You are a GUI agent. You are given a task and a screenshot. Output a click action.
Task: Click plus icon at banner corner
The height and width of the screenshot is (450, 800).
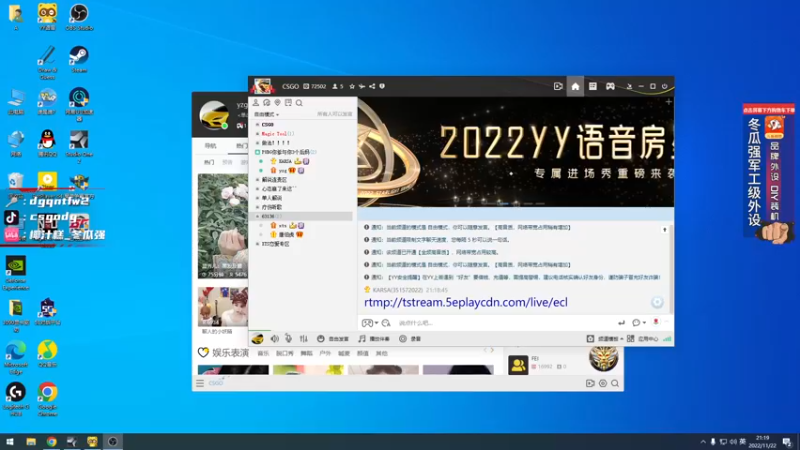point(668,102)
